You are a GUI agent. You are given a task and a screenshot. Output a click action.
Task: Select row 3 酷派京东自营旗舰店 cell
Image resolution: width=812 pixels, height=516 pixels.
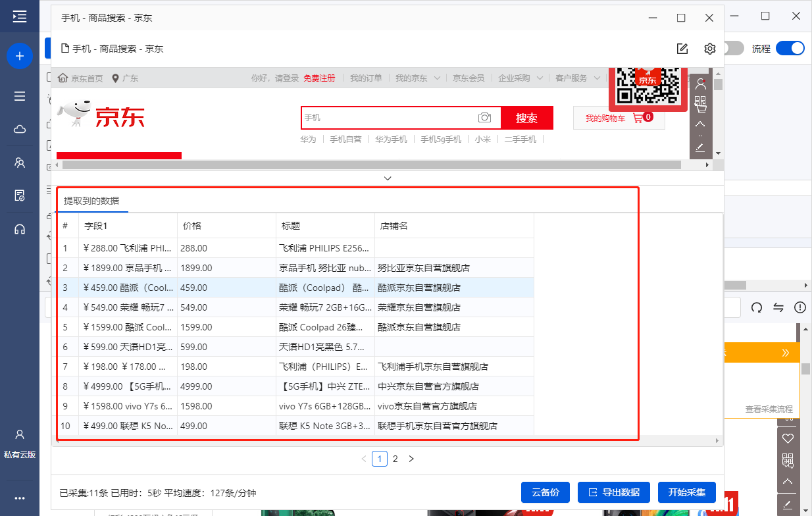pos(454,288)
